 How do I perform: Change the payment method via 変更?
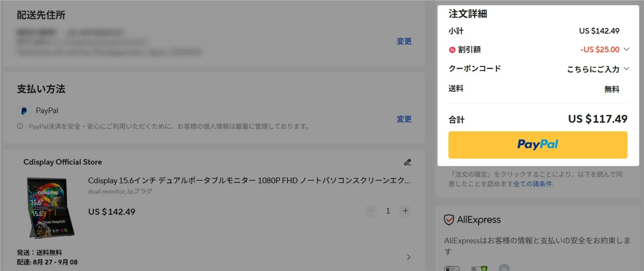click(404, 119)
